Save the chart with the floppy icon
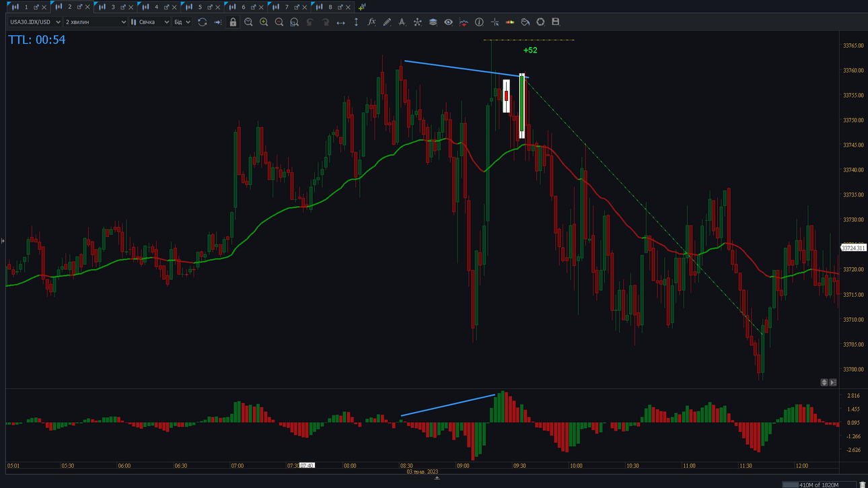Image resolution: width=868 pixels, height=488 pixels. [556, 22]
